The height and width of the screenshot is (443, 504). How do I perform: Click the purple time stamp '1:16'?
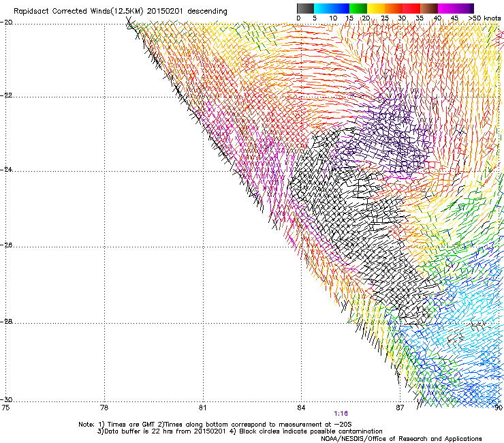point(341,414)
